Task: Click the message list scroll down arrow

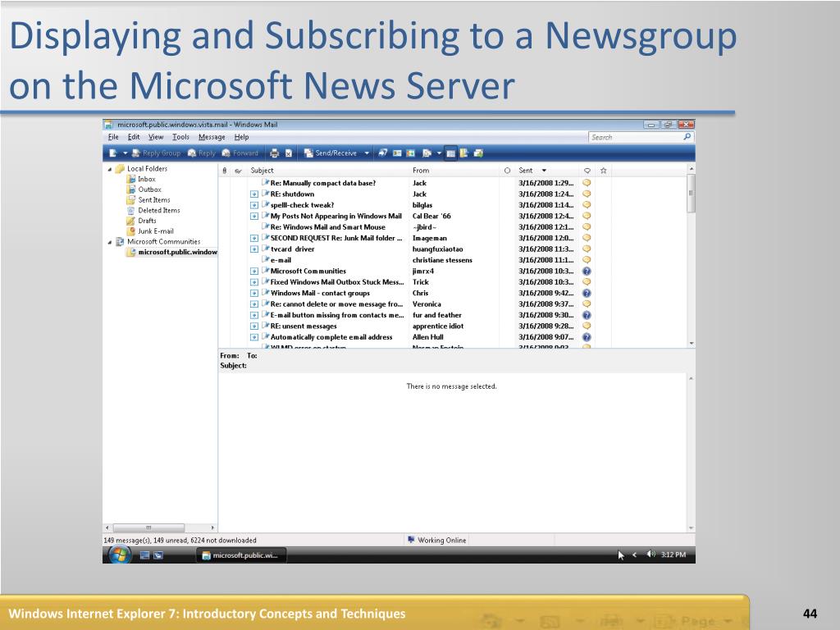Action: pyautogui.click(x=691, y=344)
